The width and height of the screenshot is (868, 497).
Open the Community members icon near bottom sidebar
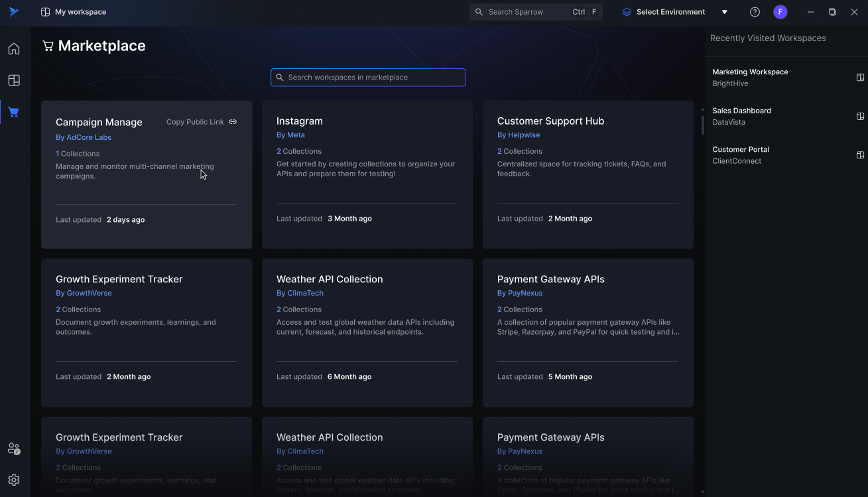point(13,449)
